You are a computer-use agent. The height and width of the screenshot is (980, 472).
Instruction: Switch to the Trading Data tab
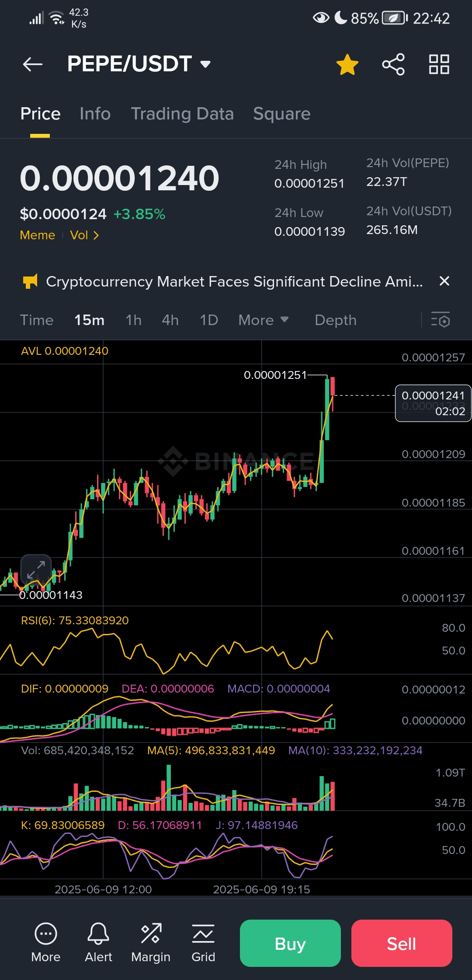click(x=182, y=114)
